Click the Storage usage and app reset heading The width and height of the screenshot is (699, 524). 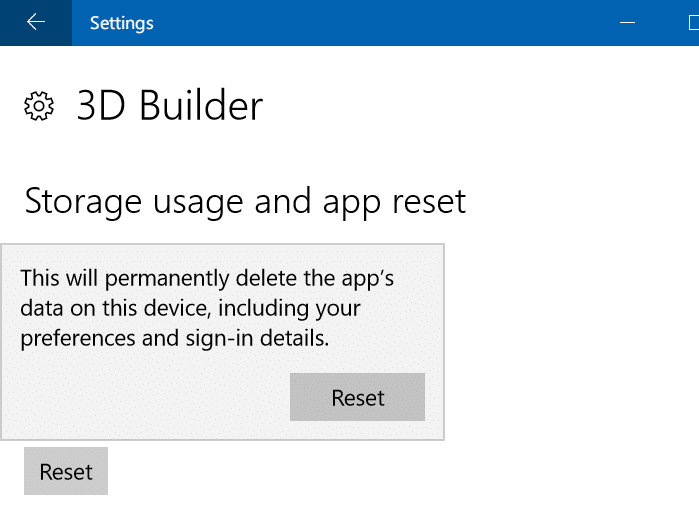point(245,202)
